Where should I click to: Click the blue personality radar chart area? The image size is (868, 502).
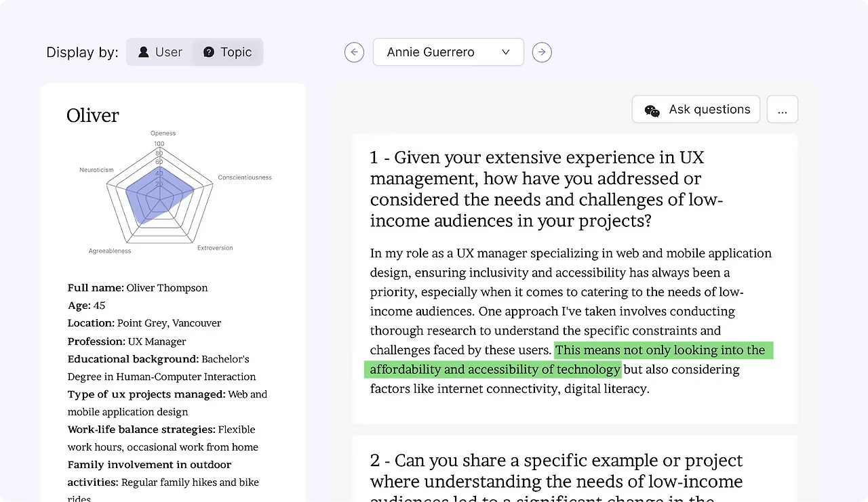click(x=159, y=193)
